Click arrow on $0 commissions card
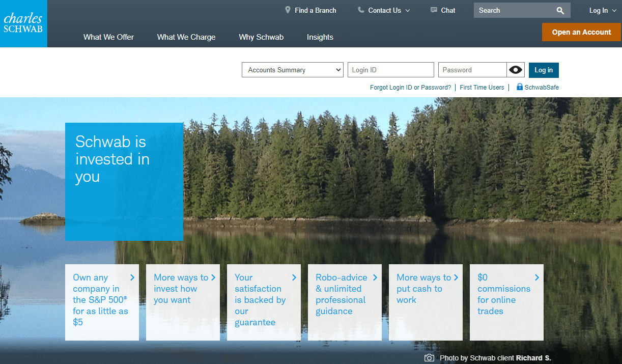622x364 pixels. coord(537,277)
